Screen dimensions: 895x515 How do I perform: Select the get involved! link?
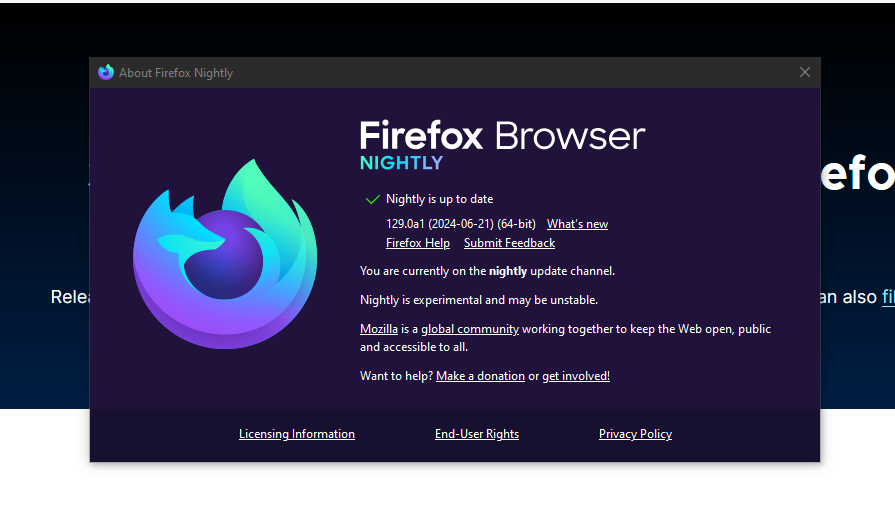coord(575,376)
